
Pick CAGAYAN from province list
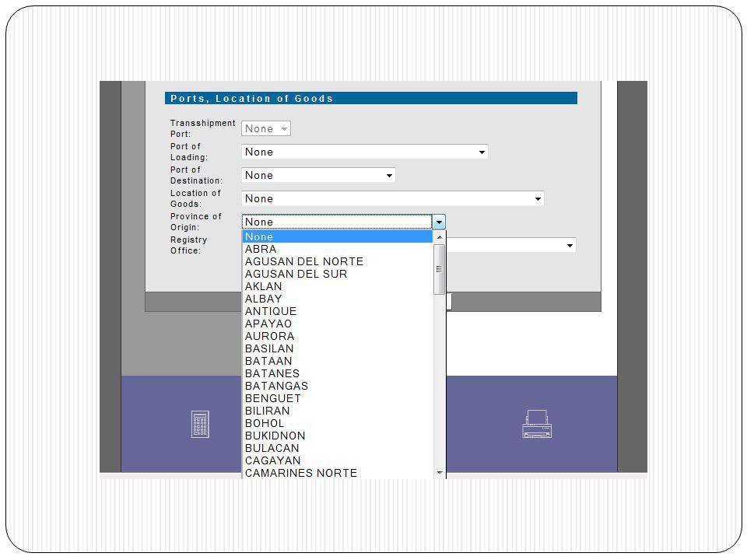click(x=337, y=460)
